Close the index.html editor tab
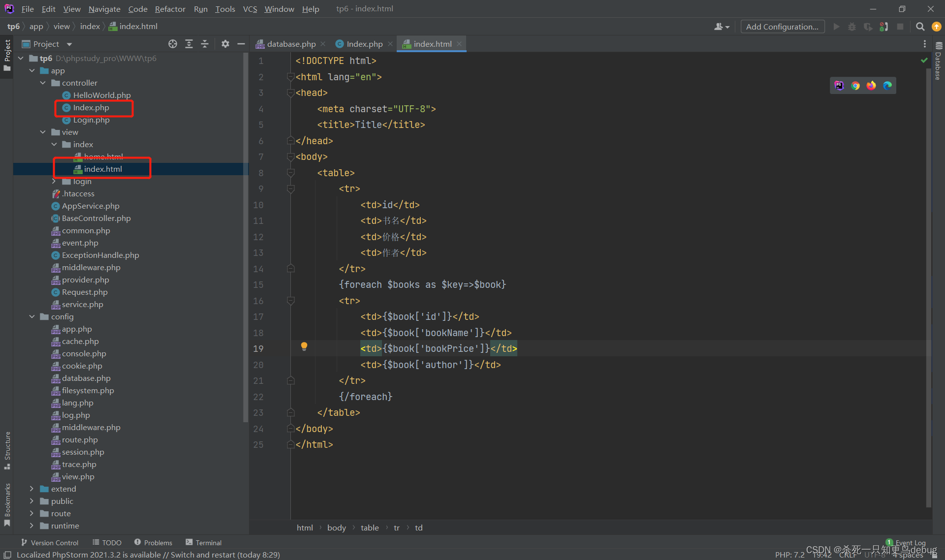The height and width of the screenshot is (560, 945). tap(459, 44)
